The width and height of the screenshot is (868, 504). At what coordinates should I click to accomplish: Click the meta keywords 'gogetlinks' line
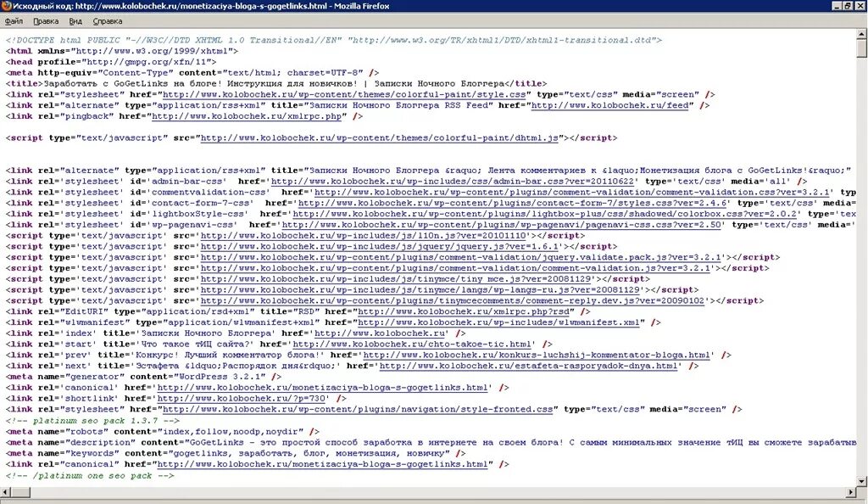(236, 453)
